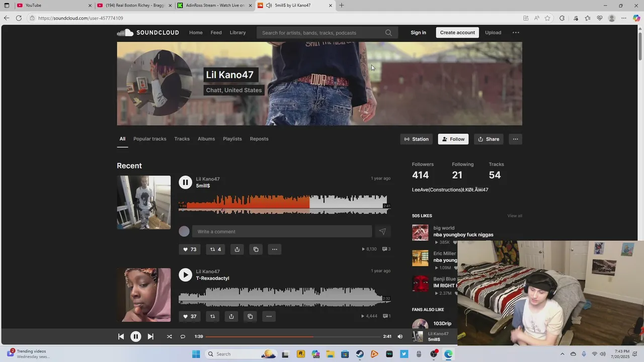The image size is (644, 362).
Task: Start the artist Station
Action: click(x=417, y=139)
